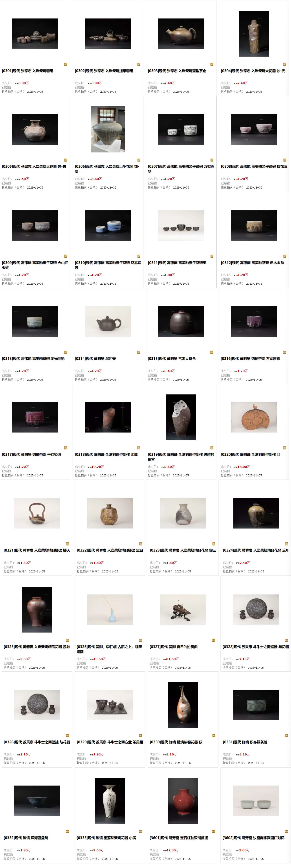Open the lot 0314 black clay teapot image
291x868 pixels.
[108, 321]
